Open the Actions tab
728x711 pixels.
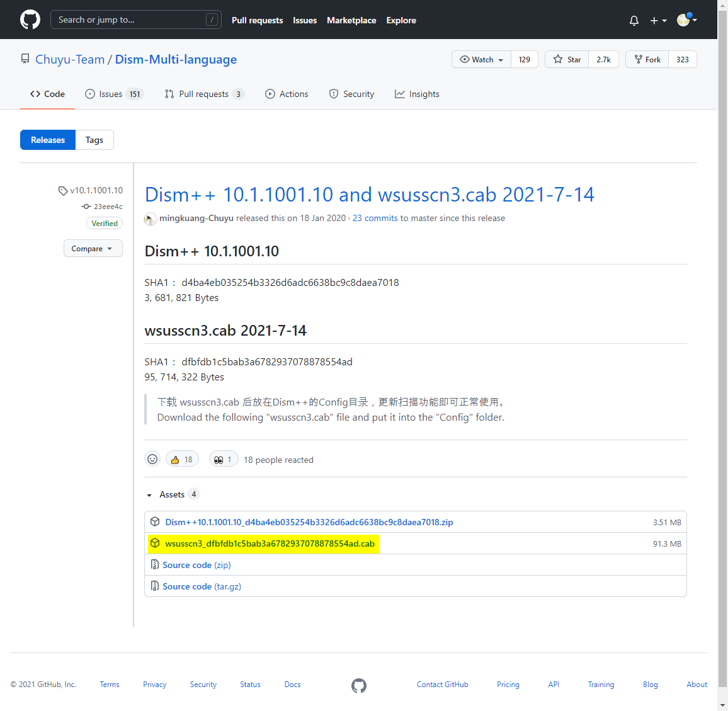point(287,94)
